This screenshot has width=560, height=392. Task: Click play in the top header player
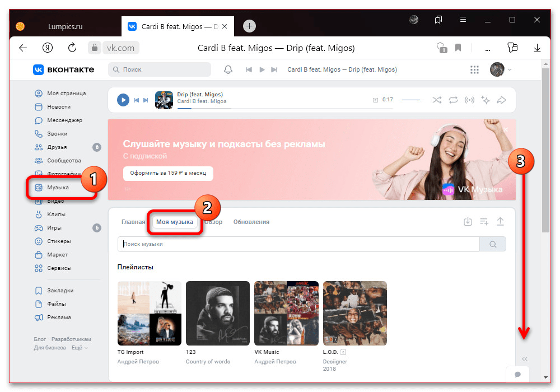[262, 69]
